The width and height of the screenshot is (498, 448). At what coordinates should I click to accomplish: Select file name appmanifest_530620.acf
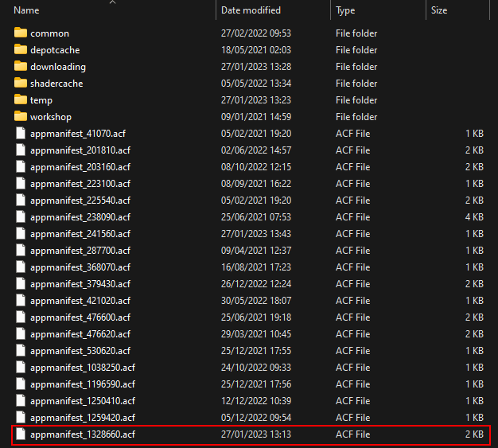point(80,351)
